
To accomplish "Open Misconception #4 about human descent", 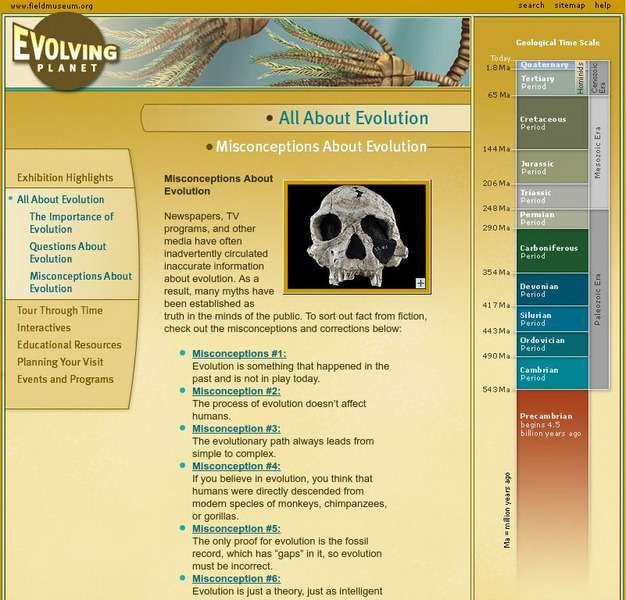I will pyautogui.click(x=236, y=466).
